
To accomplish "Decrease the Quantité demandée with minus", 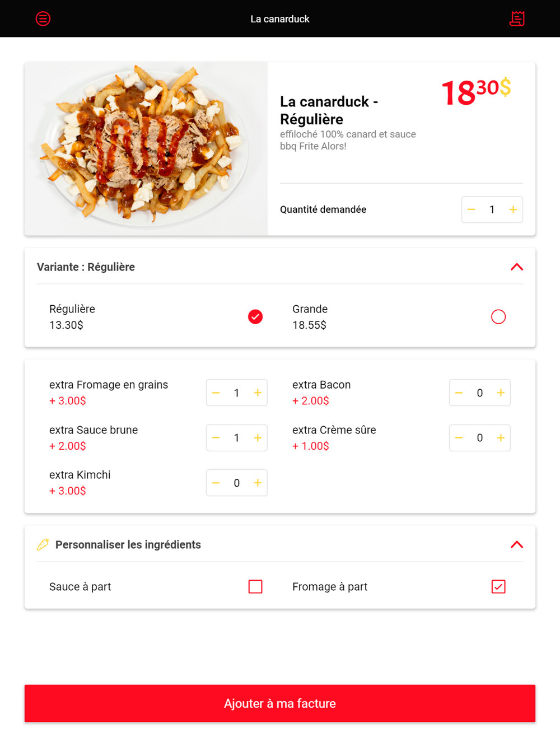I will 471,209.
